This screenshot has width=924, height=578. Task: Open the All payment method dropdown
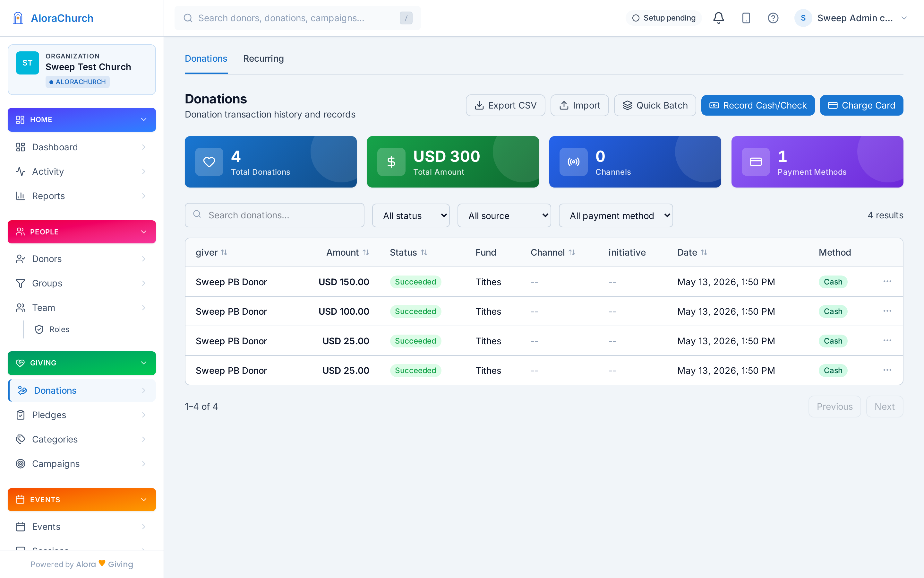pyautogui.click(x=616, y=215)
